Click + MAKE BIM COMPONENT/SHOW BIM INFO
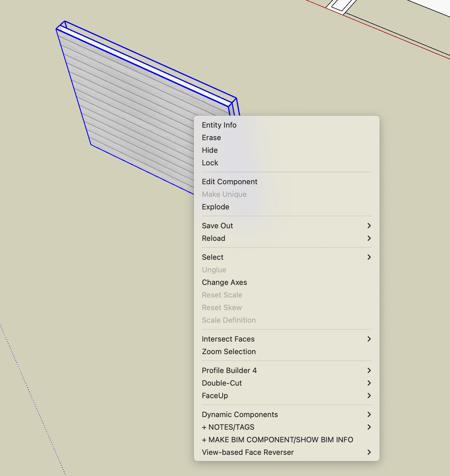Screen dimensions: 450x476 pyautogui.click(x=277, y=440)
